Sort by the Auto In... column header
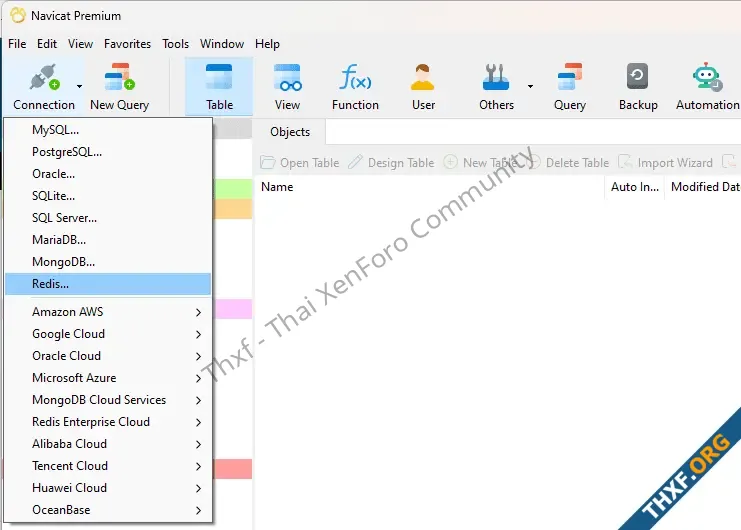741x530 pixels. pyautogui.click(x=635, y=187)
